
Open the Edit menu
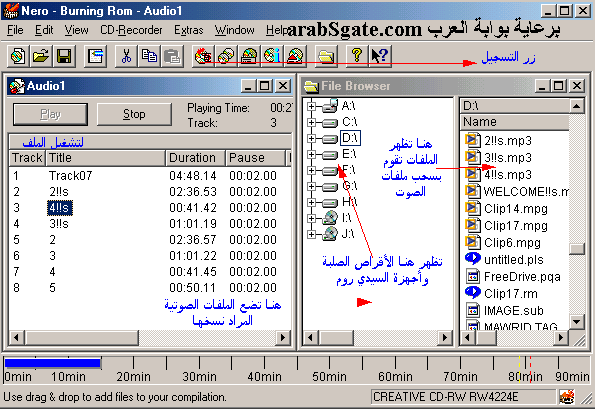click(x=44, y=30)
